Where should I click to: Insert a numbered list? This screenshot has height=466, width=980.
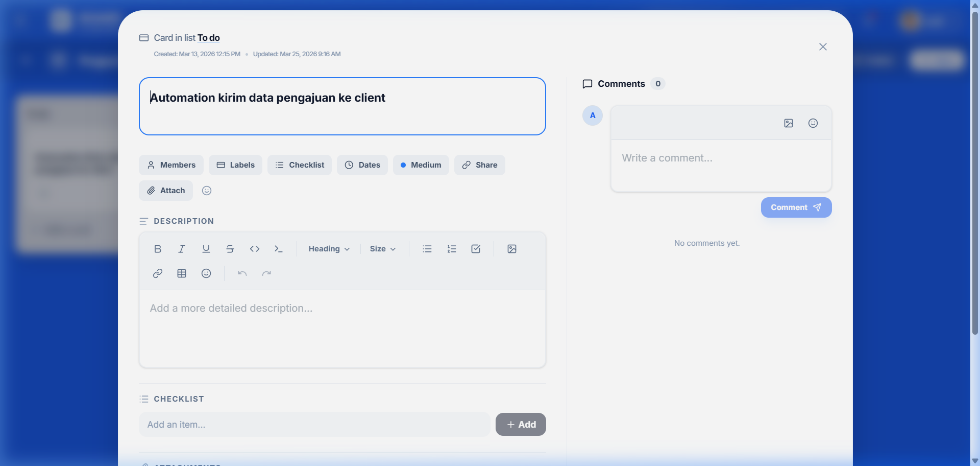[x=452, y=249]
